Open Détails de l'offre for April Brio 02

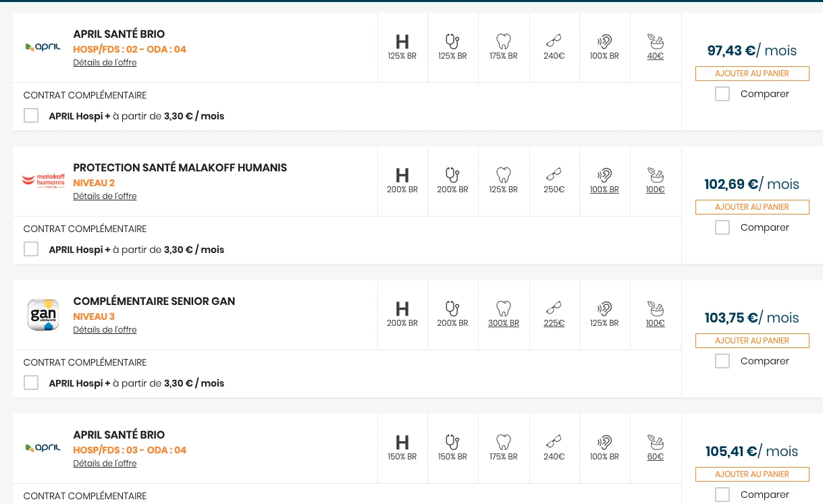click(x=105, y=63)
